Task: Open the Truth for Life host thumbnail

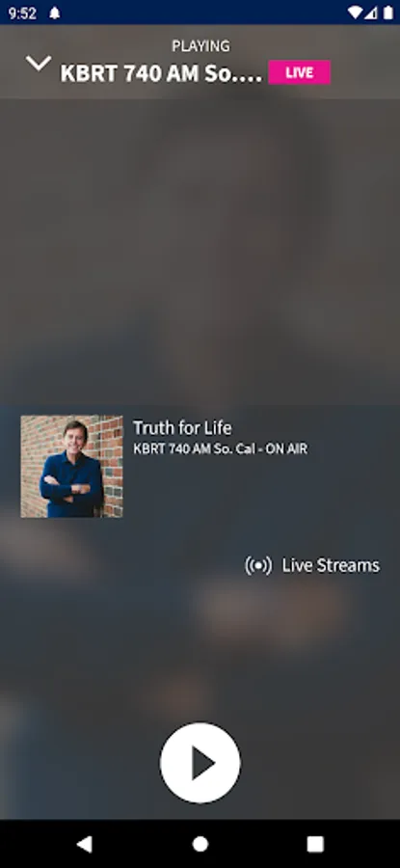Action: [72, 467]
